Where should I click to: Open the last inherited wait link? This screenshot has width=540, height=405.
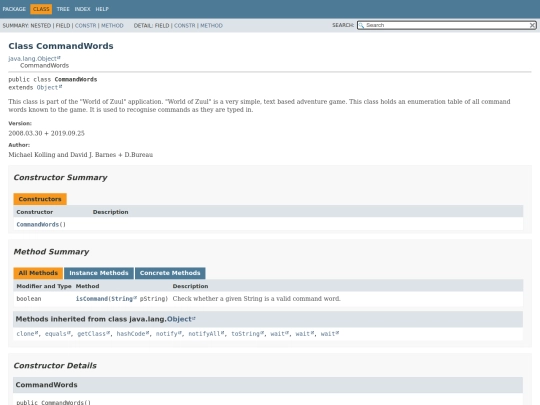coord(330,334)
